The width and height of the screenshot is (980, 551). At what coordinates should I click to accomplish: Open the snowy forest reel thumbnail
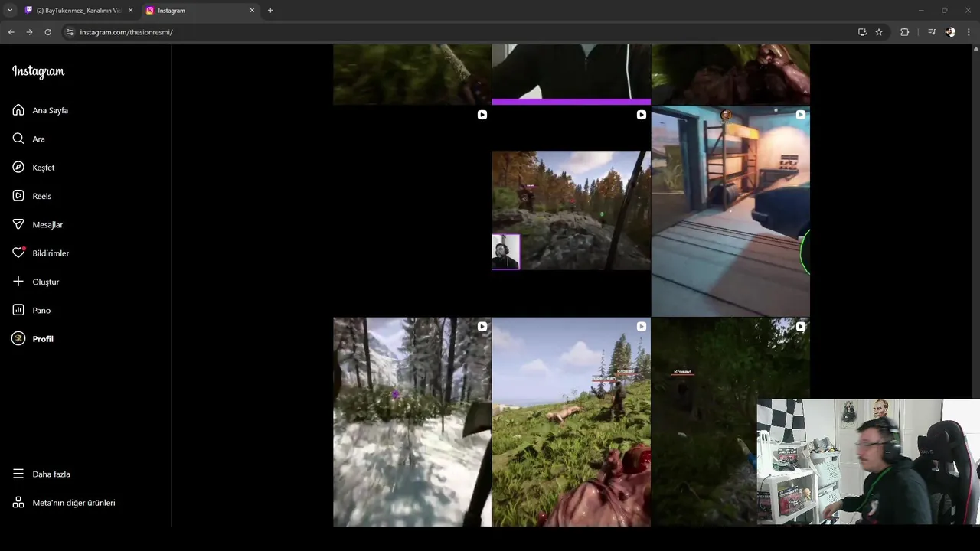(x=412, y=422)
